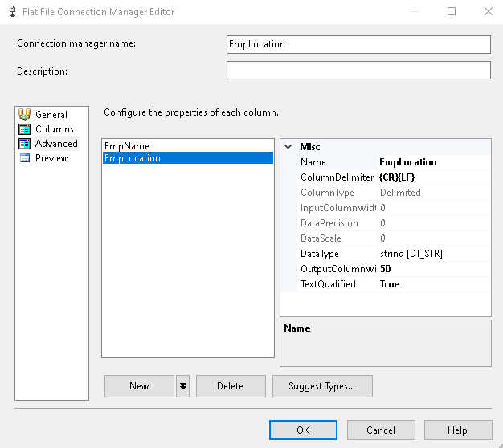Collapse the Misc property category
Viewport: 503px width, 448px height.
point(288,147)
